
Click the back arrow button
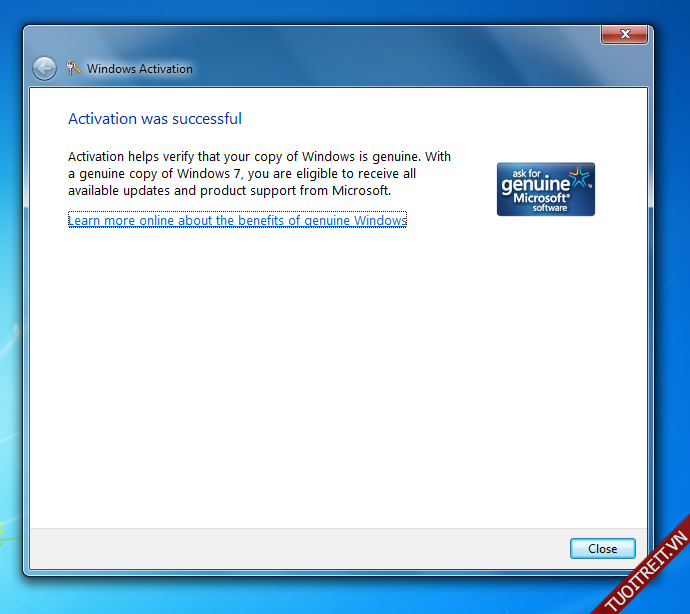pyautogui.click(x=44, y=68)
